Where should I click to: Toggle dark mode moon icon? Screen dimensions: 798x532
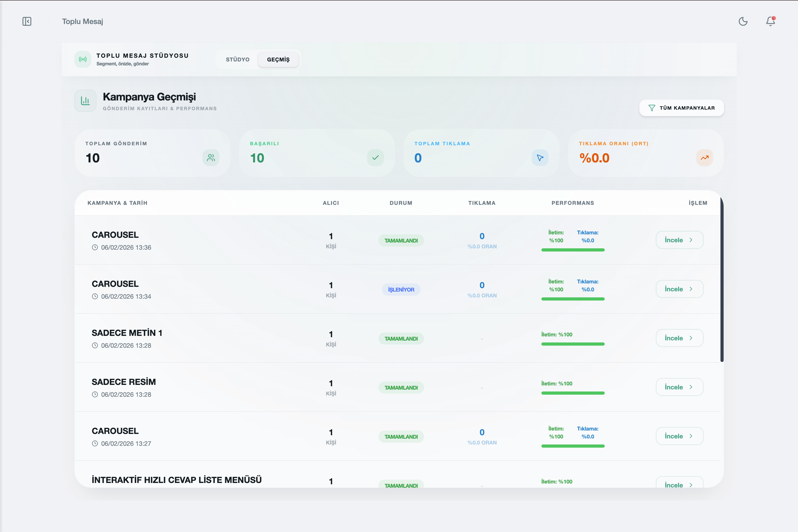pos(743,21)
